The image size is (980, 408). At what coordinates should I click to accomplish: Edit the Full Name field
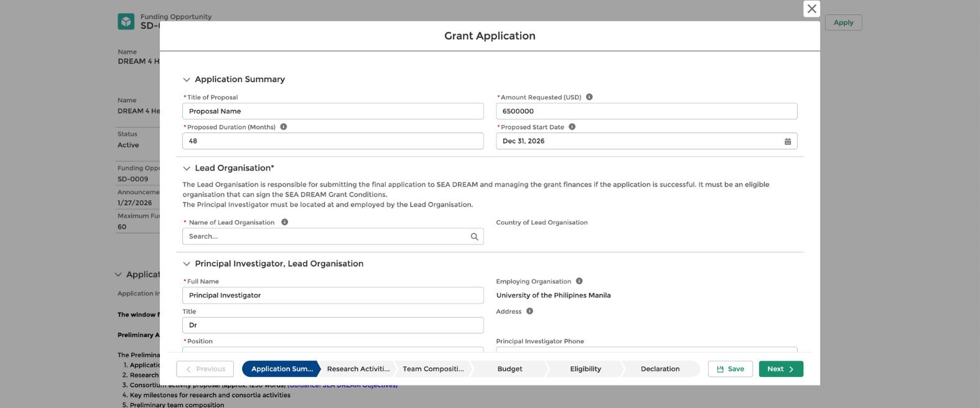(x=333, y=295)
